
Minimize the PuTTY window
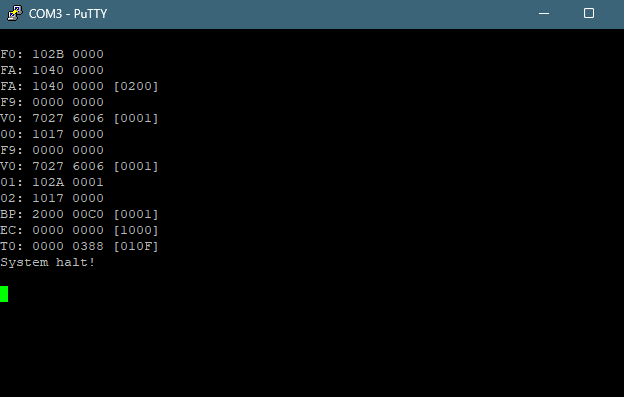544,14
